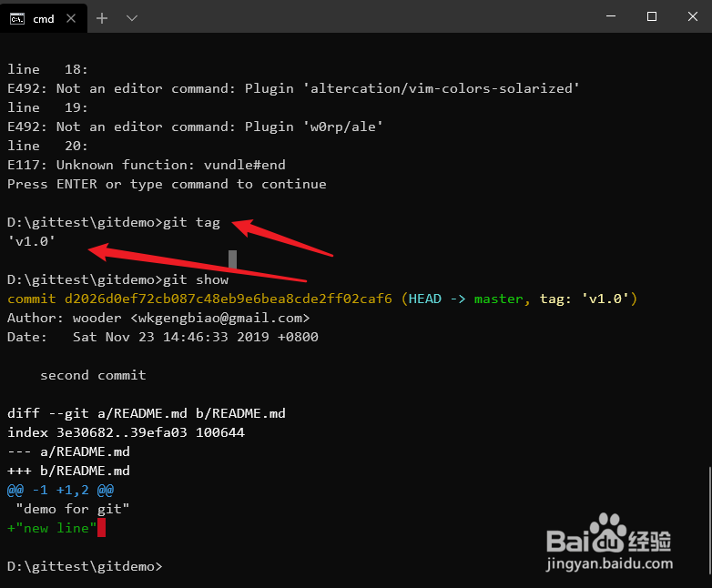Maximize the terminal window
The height and width of the screenshot is (588, 712).
(x=652, y=16)
